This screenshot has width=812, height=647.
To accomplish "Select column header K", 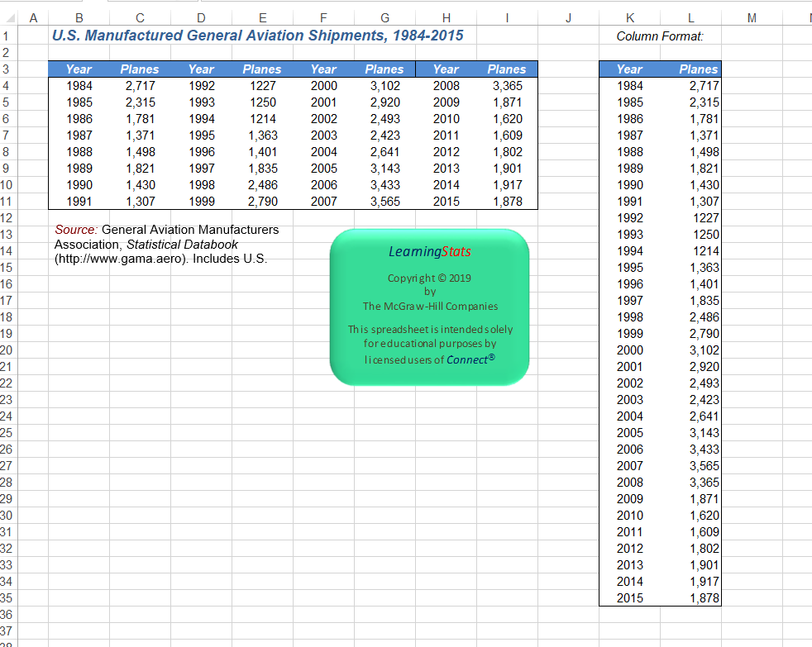I will pos(629,17).
